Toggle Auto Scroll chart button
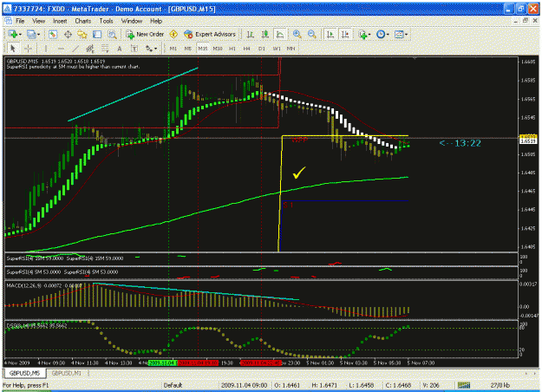 coord(330,34)
